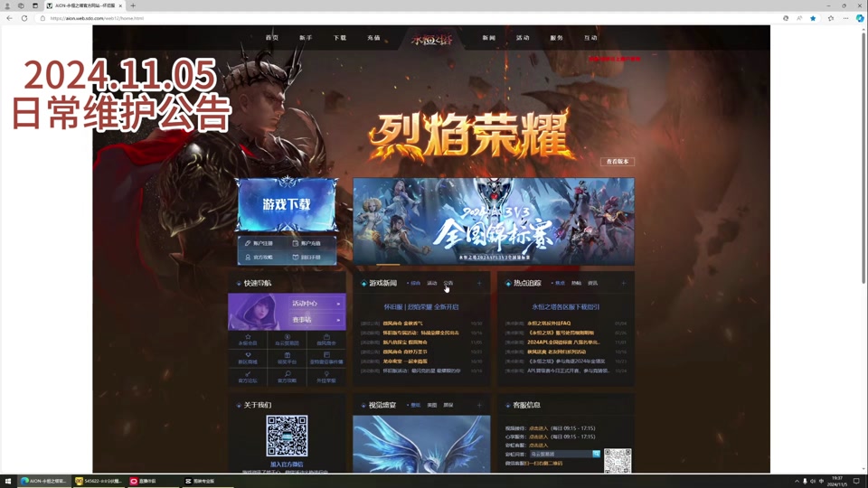Open the 服务 navigation menu item

(x=556, y=38)
